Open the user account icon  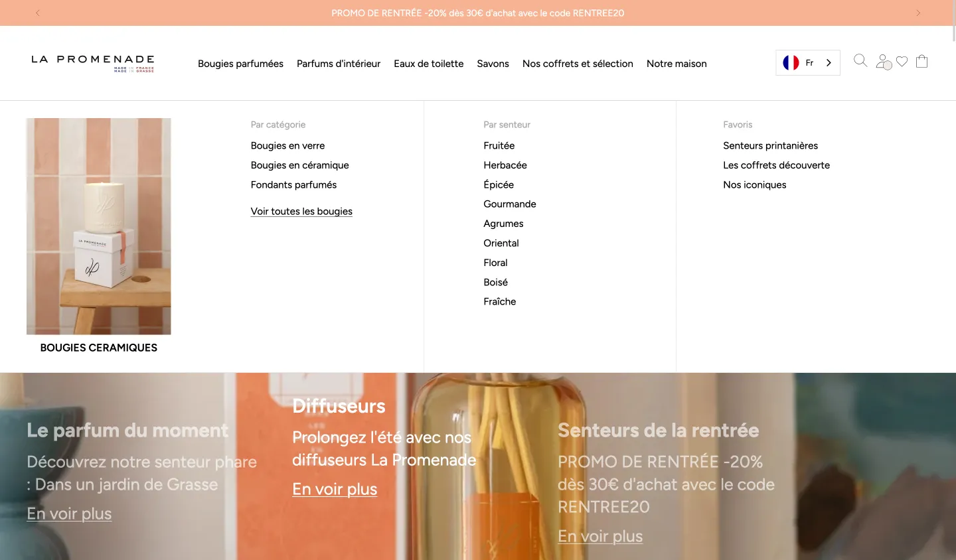point(883,62)
